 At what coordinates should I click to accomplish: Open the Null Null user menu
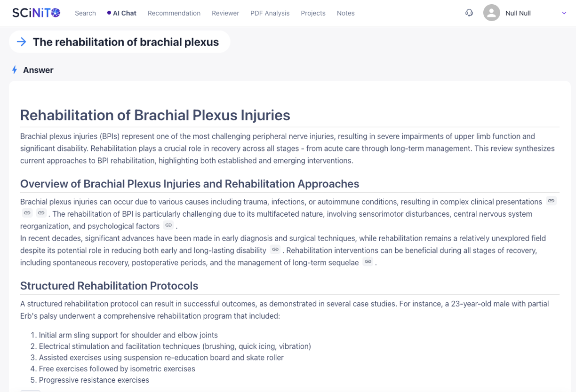click(518, 13)
